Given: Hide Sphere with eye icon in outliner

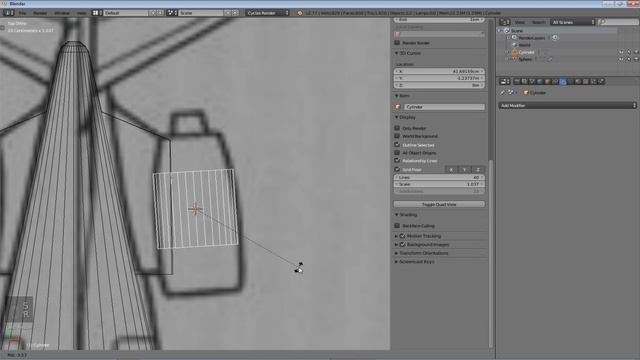Looking at the screenshot, I should click(x=621, y=59).
